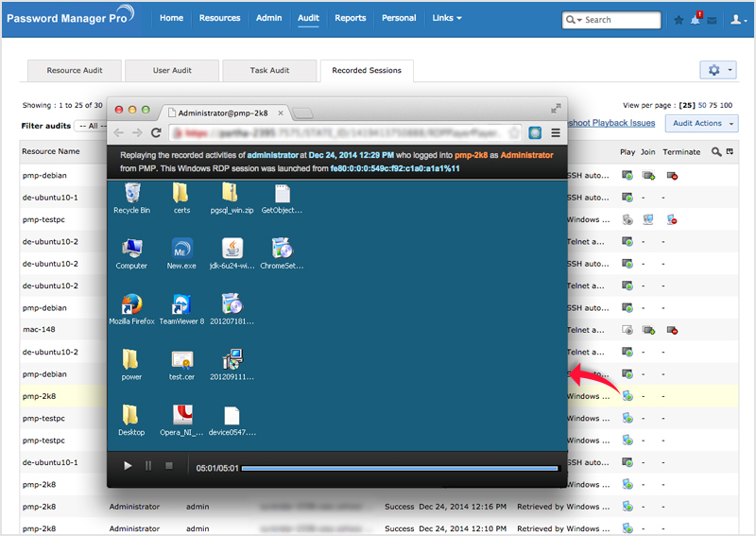Open the Filter audits All dropdown
This screenshot has height=536, width=756.
[90, 126]
